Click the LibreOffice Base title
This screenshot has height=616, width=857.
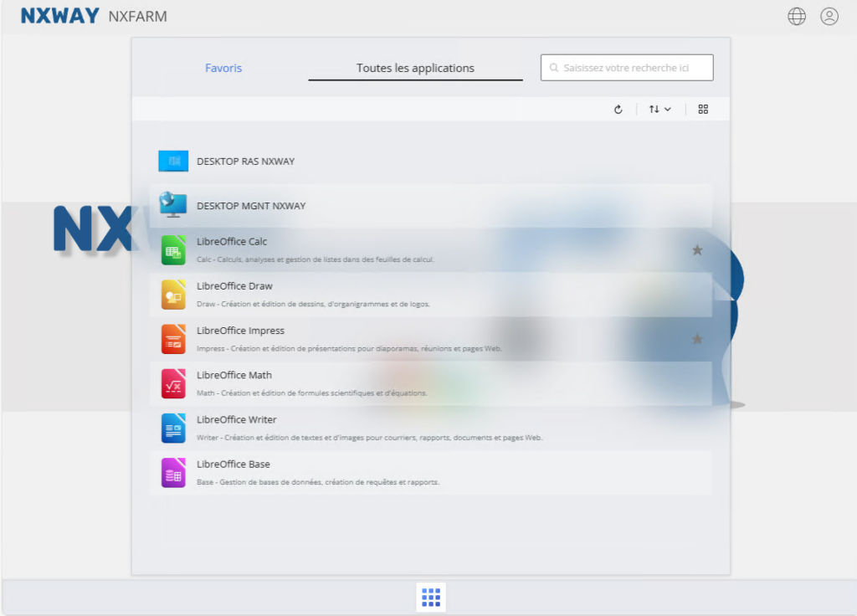click(x=233, y=464)
